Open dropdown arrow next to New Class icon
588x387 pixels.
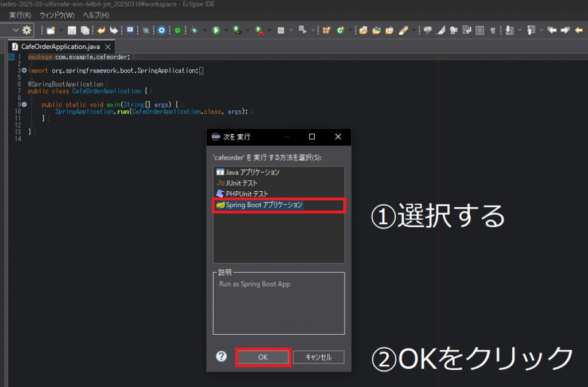[350, 30]
